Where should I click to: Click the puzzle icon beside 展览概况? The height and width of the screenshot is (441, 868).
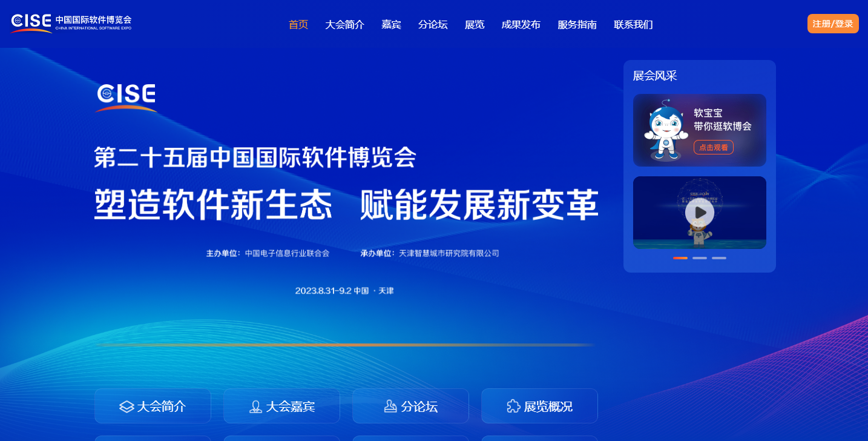[513, 406]
